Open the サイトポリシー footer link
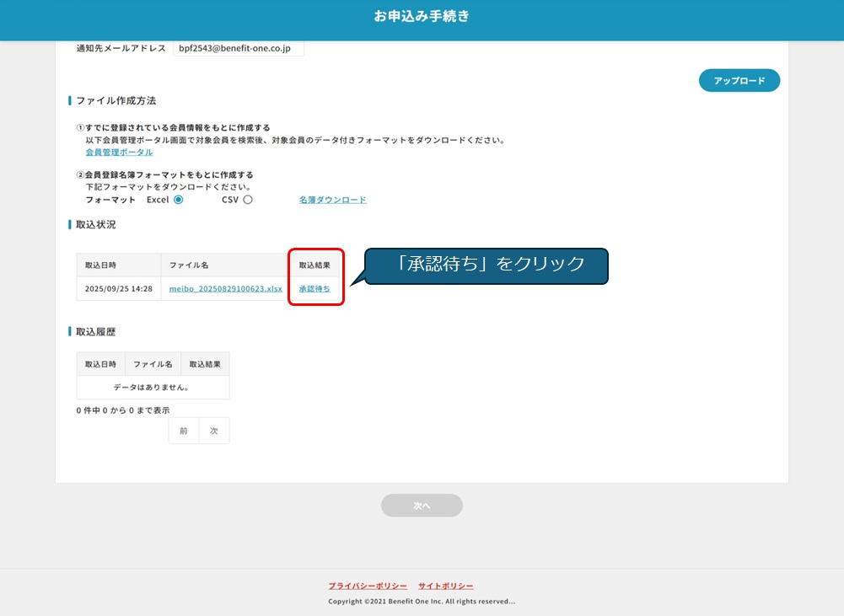 [x=445, y=586]
